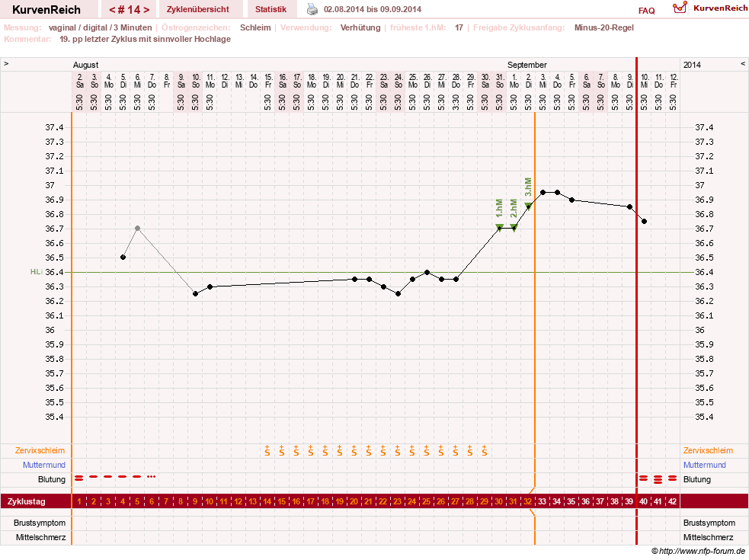Click the Minus-20-Regel value
Image resolution: width=749 pixels, height=560 pixels.
603,27
